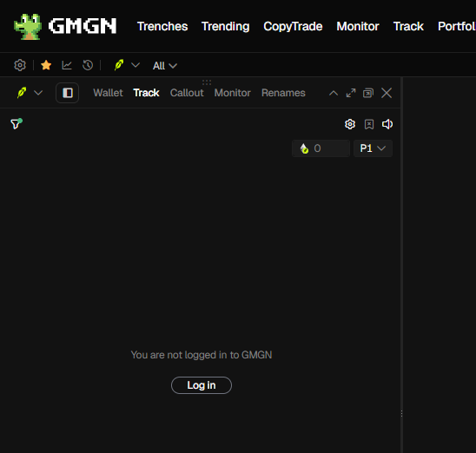Click the GMGN frog logo
Screen dimensions: 476x453
tap(28, 26)
